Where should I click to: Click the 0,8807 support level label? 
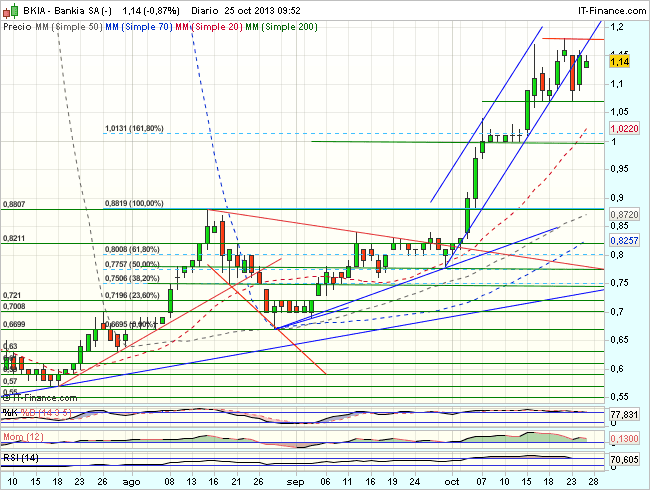click(x=14, y=204)
